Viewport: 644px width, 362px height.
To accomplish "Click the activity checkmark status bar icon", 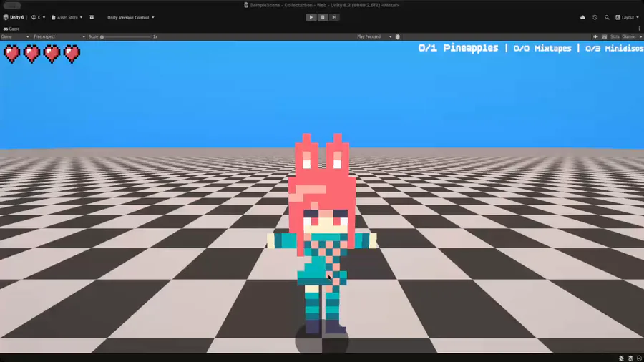I will [639, 358].
